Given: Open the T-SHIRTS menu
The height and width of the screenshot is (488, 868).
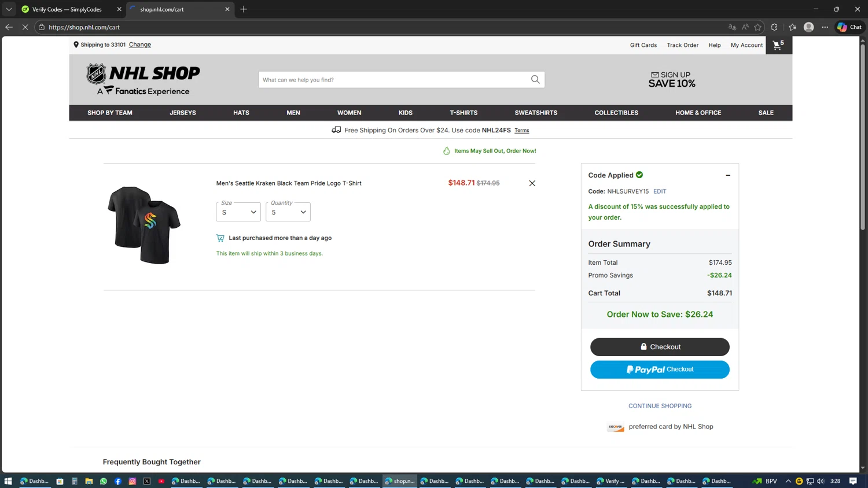Looking at the screenshot, I should (464, 113).
